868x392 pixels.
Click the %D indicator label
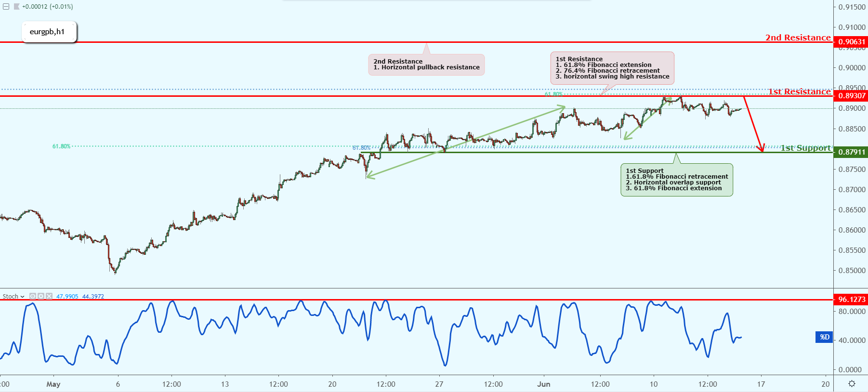825,337
